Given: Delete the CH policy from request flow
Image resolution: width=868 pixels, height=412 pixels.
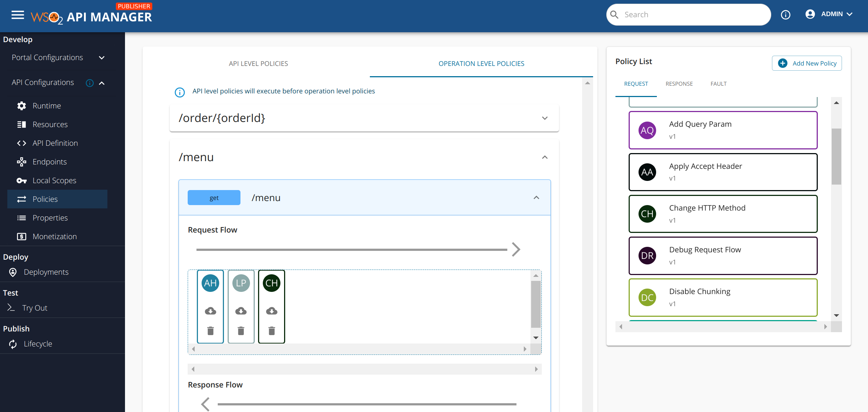Looking at the screenshot, I should coord(272,331).
